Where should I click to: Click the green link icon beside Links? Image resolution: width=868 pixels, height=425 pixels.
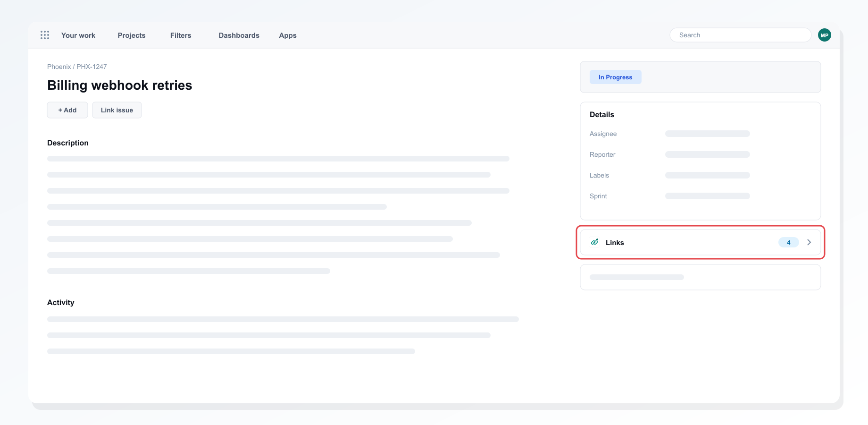(x=595, y=242)
